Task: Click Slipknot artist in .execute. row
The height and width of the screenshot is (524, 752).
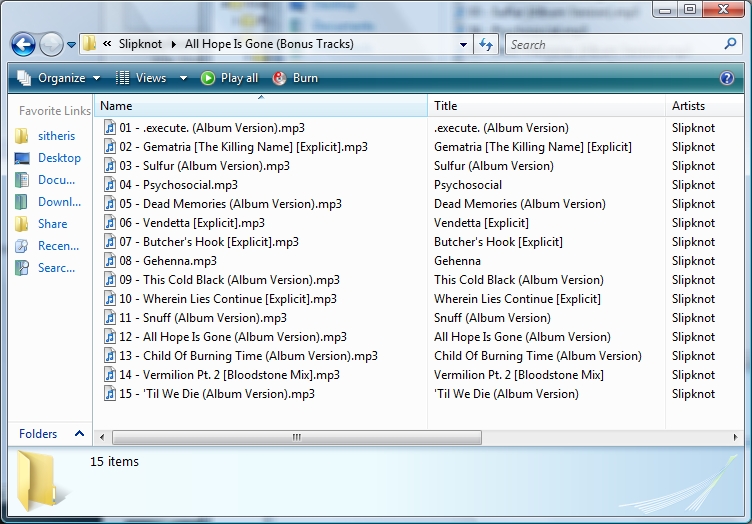Action: pyautogui.click(x=693, y=128)
